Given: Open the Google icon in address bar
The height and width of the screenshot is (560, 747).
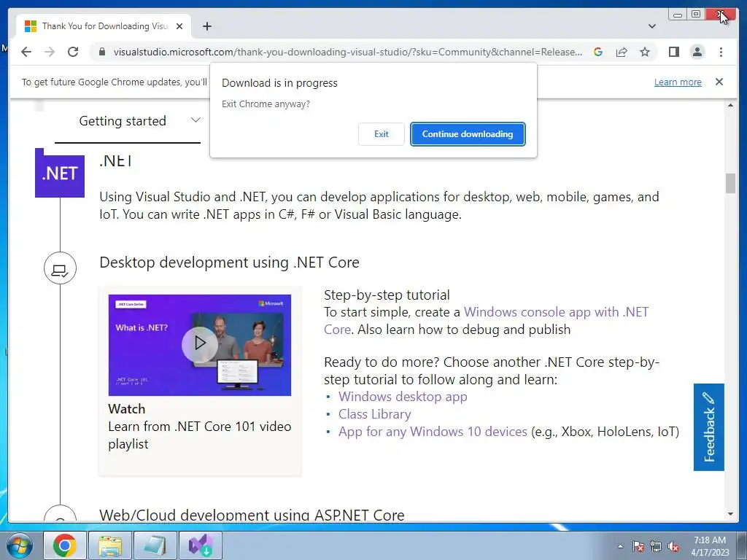Looking at the screenshot, I should 598,52.
